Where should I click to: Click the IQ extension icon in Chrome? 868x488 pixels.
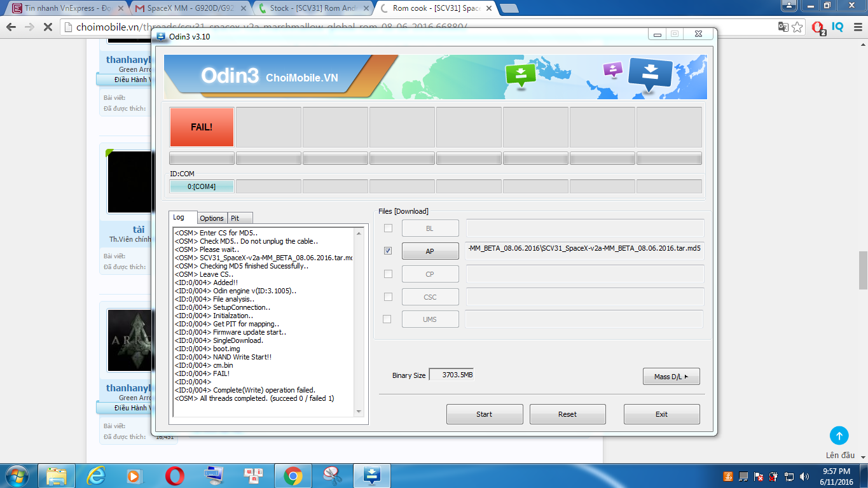838,27
